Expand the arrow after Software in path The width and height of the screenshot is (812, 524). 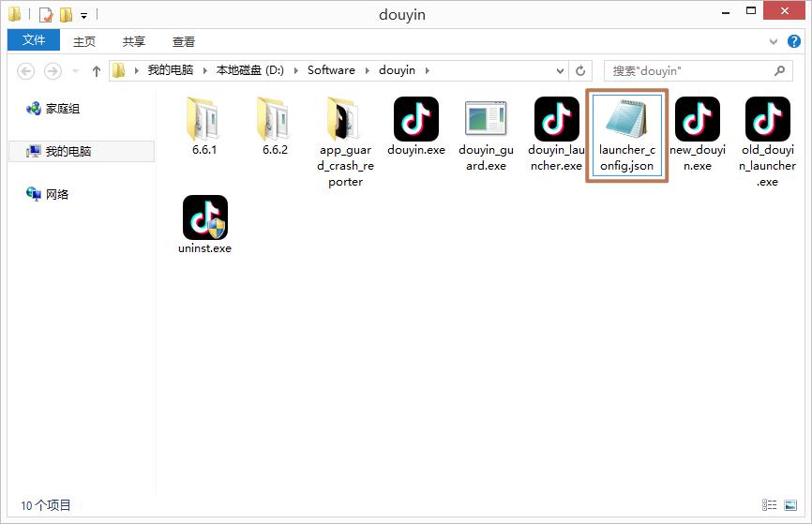pyautogui.click(x=368, y=70)
